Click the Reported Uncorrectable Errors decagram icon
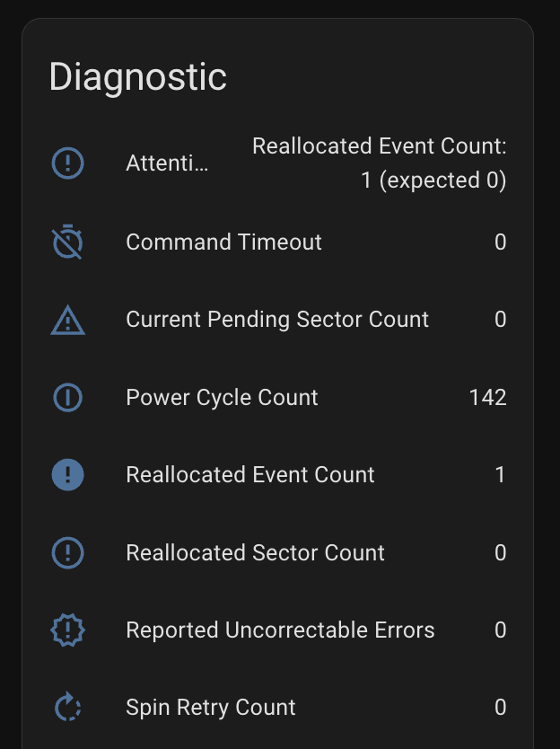 (x=68, y=630)
